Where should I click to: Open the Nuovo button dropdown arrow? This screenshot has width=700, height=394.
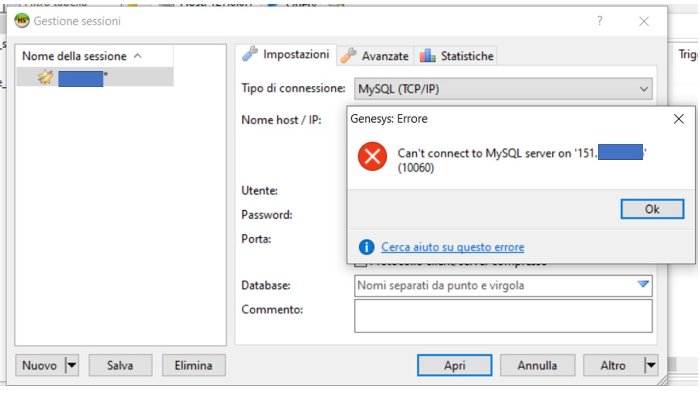click(72, 365)
